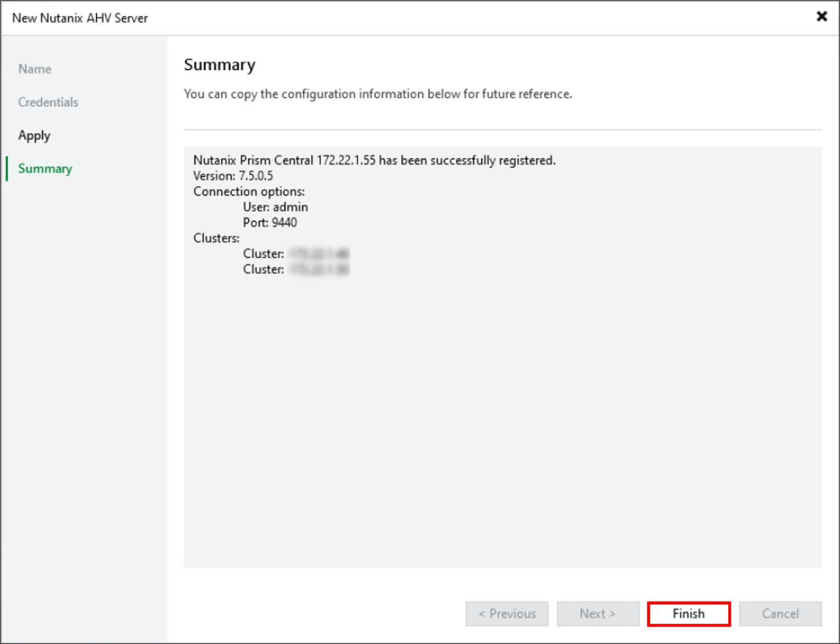This screenshot has height=644, width=840.
Task: Click the Connection options label
Action: pos(249,191)
